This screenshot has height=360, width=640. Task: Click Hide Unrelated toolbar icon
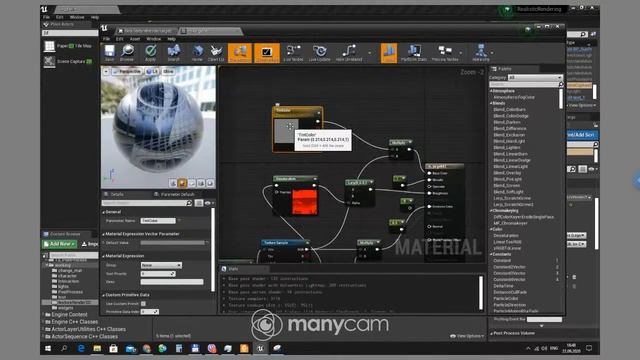[349, 53]
